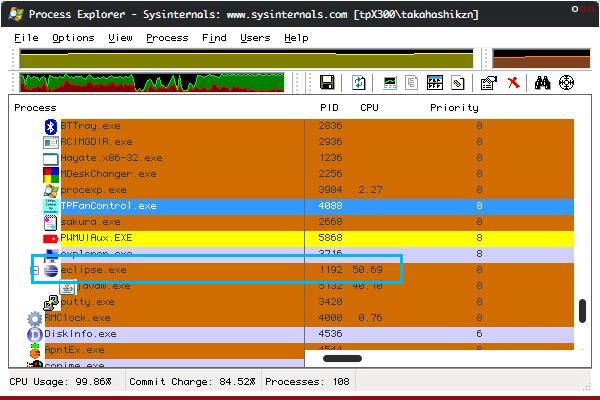Click the Save floppy disk toolbar icon

pos(327,82)
